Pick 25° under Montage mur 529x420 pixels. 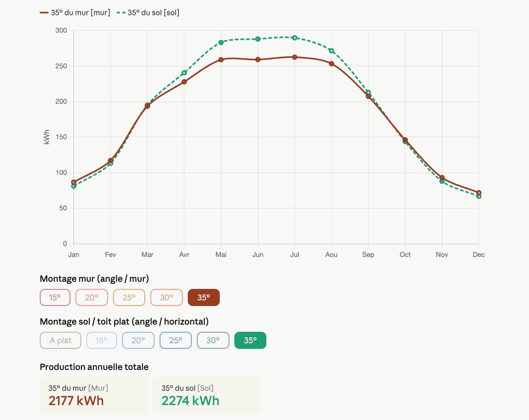(129, 297)
